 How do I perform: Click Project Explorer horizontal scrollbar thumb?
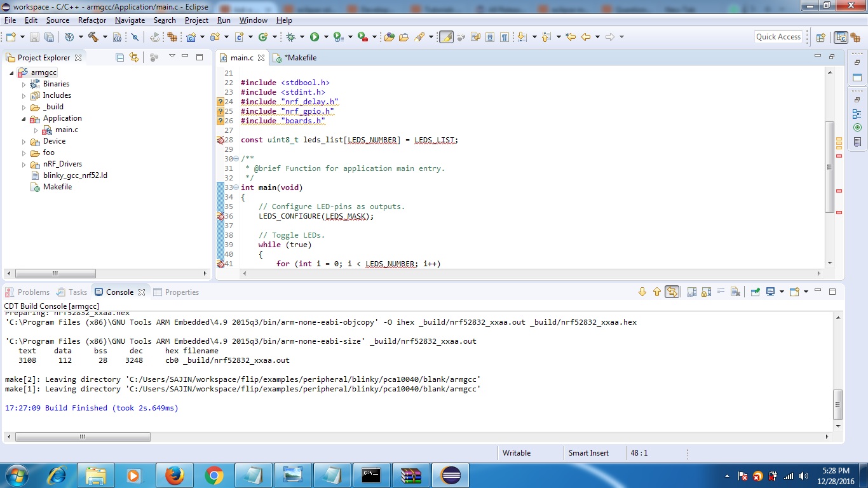click(x=55, y=274)
